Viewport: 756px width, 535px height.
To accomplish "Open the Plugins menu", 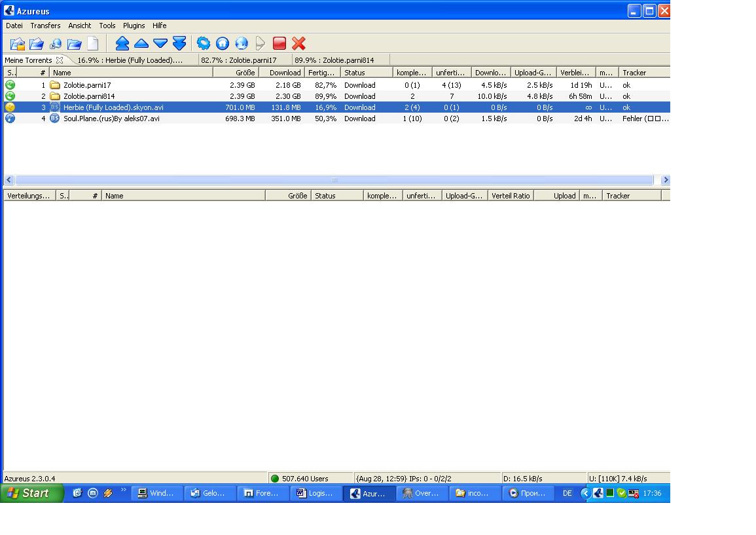I will (134, 26).
